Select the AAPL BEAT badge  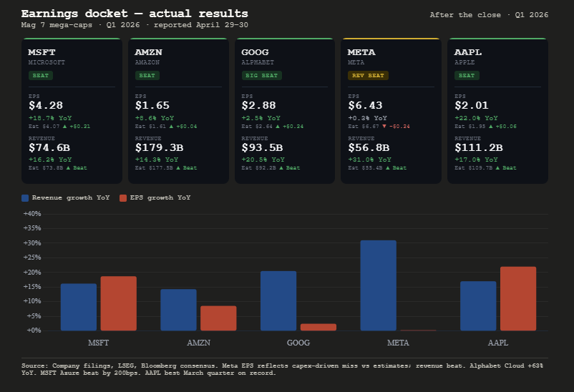(467, 75)
